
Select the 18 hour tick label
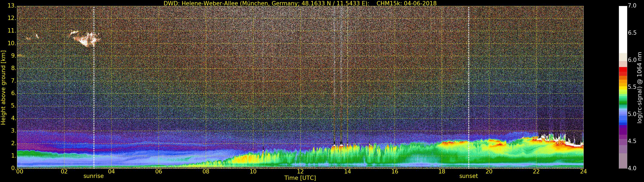tap(442, 172)
